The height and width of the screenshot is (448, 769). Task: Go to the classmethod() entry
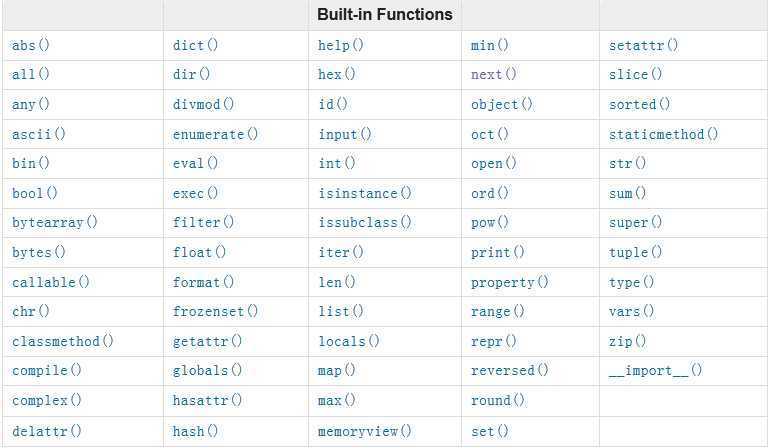(x=63, y=342)
